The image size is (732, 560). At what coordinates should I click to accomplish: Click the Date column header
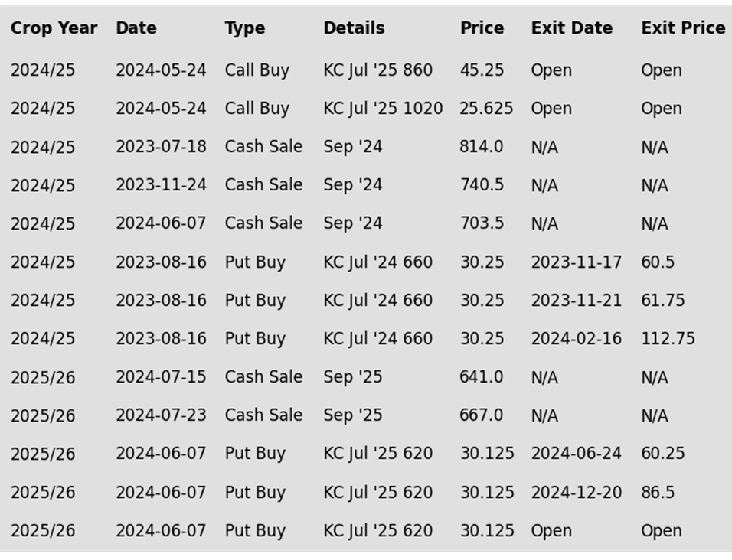136,28
